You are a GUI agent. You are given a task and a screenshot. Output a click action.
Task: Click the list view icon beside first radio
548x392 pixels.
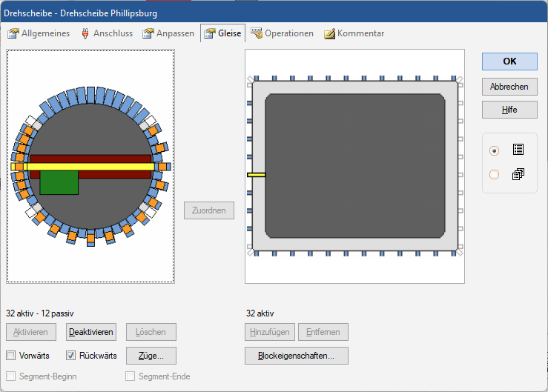pos(518,150)
